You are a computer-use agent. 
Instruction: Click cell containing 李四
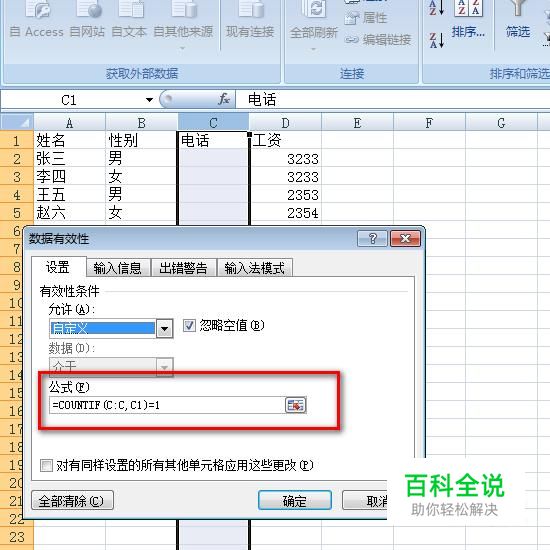pyautogui.click(x=69, y=176)
